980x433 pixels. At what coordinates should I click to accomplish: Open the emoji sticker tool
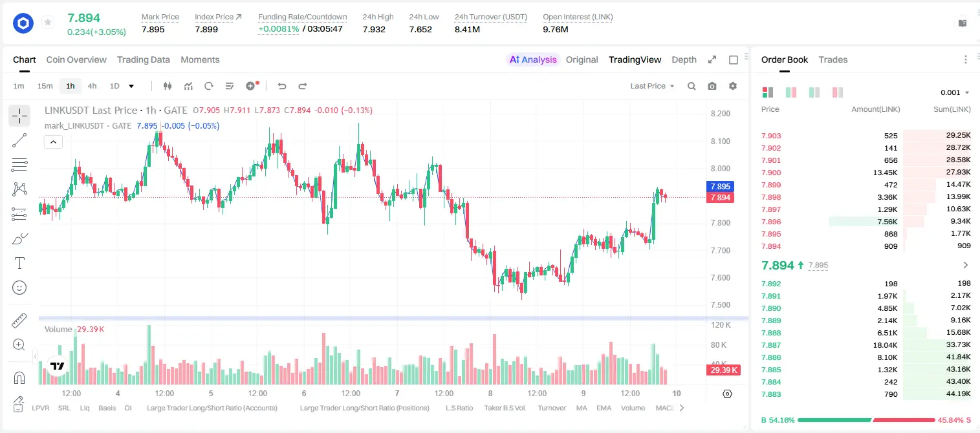click(x=19, y=288)
